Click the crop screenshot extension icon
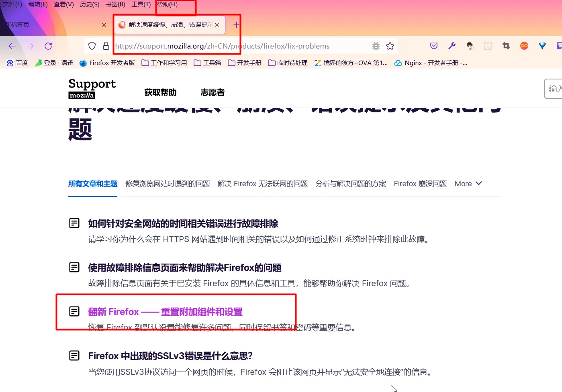Viewport: 562px width, 392px height. [x=506, y=46]
